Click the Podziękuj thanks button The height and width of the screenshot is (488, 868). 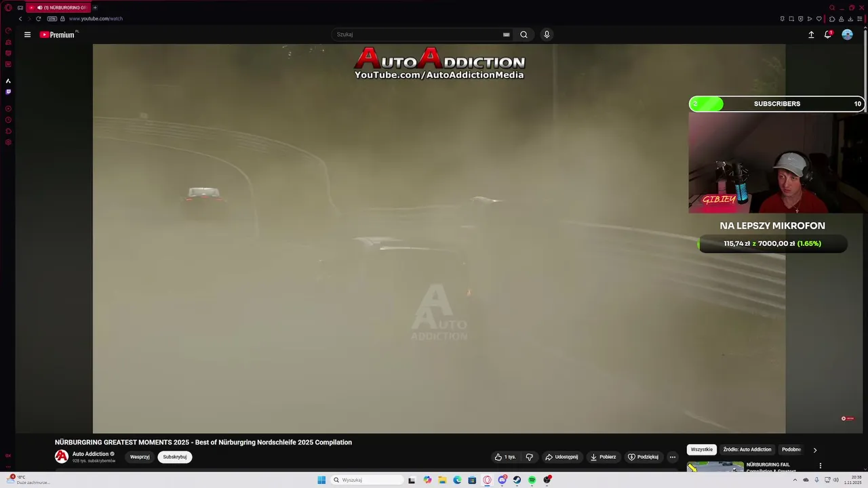(643, 457)
